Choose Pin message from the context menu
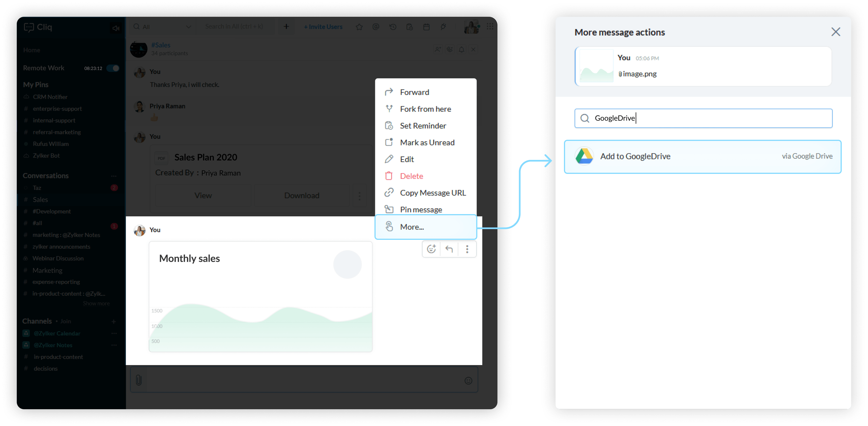Viewport: 868px width, 426px height. tap(421, 210)
